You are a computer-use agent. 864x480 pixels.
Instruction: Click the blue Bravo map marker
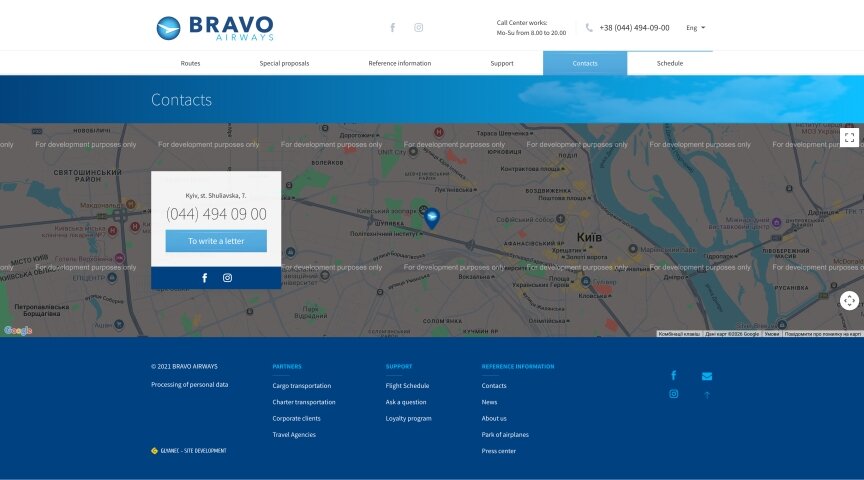click(432, 218)
